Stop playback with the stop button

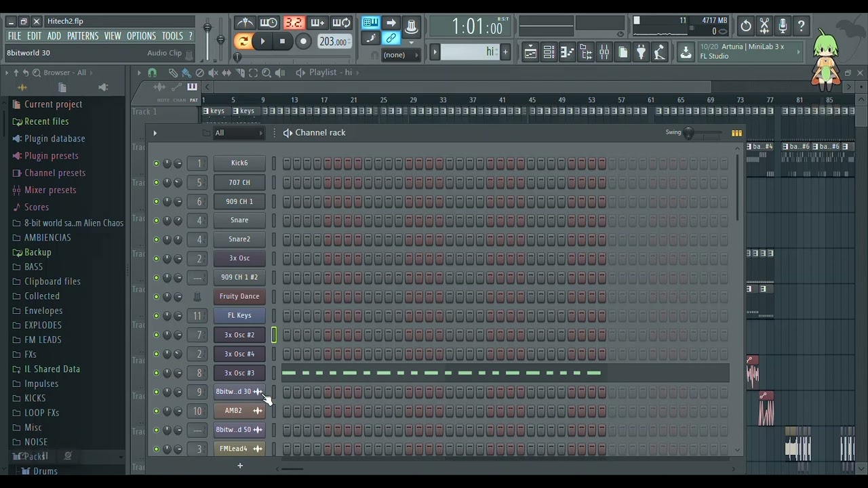(x=283, y=41)
